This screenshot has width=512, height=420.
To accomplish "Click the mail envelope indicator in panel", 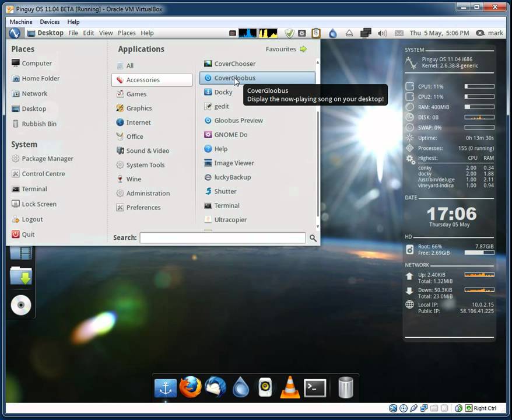I will [399, 33].
